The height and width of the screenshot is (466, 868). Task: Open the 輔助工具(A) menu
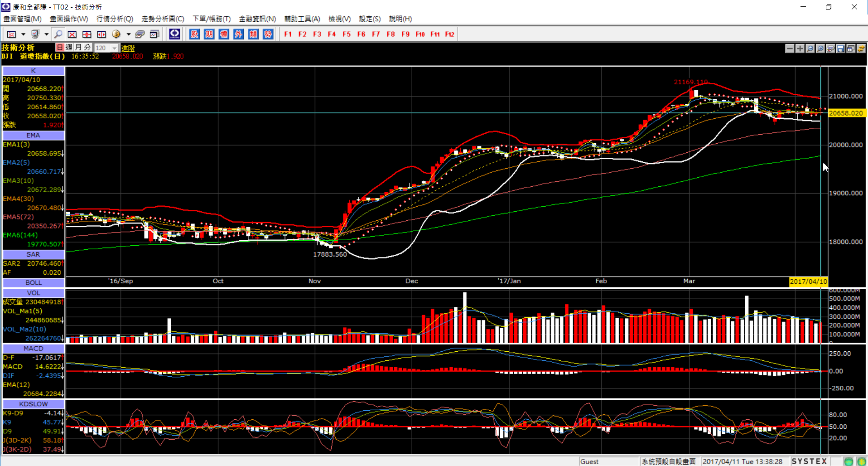pos(302,19)
